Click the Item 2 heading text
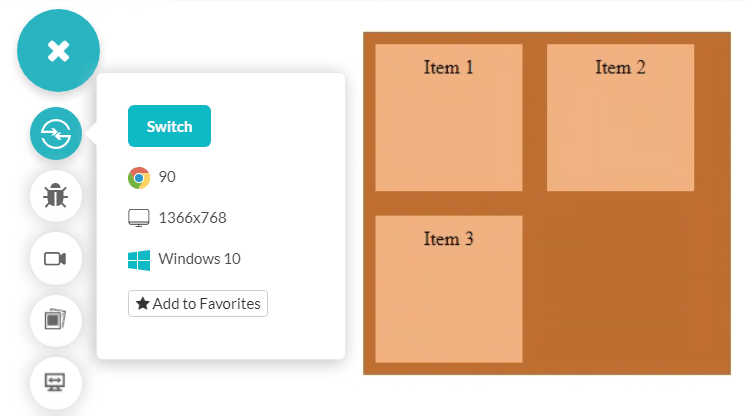Image resolution: width=748 pixels, height=416 pixels. (620, 68)
